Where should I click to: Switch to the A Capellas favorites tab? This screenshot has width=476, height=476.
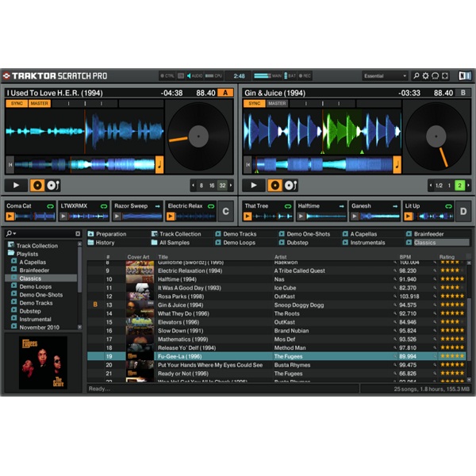pyautogui.click(x=364, y=234)
